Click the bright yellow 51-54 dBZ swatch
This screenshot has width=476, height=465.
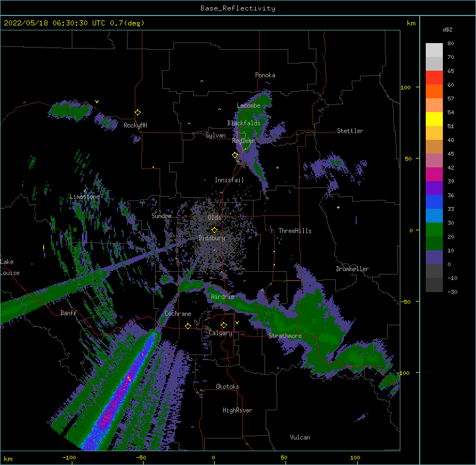click(x=434, y=119)
